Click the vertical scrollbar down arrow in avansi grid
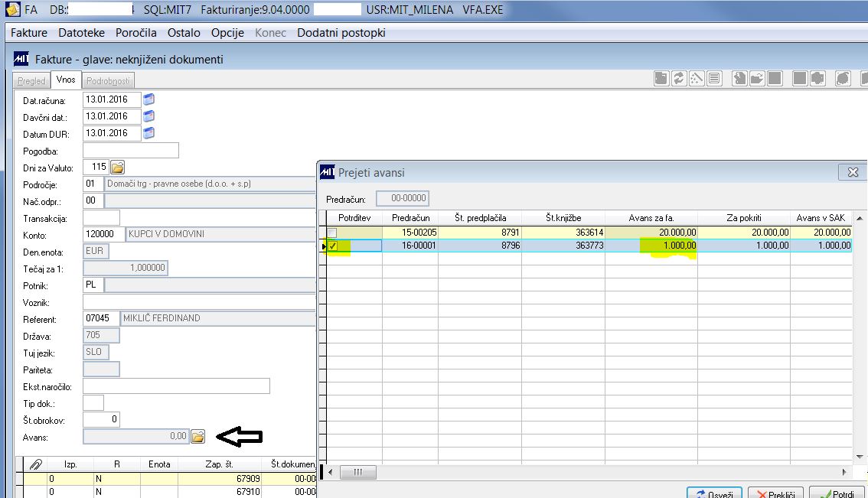Screen dimensions: 868x498 coord(860,457)
